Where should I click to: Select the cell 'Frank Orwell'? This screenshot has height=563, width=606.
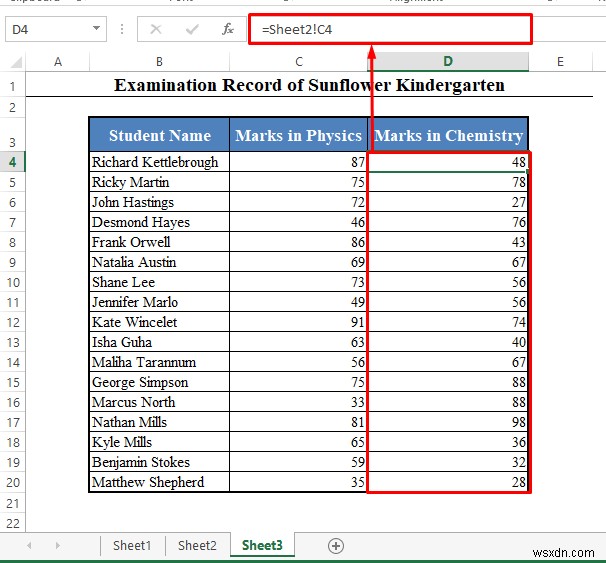click(x=159, y=242)
